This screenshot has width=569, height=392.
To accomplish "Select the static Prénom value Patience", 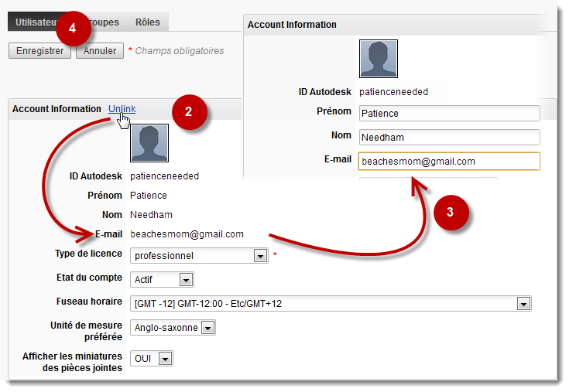I will point(149,196).
